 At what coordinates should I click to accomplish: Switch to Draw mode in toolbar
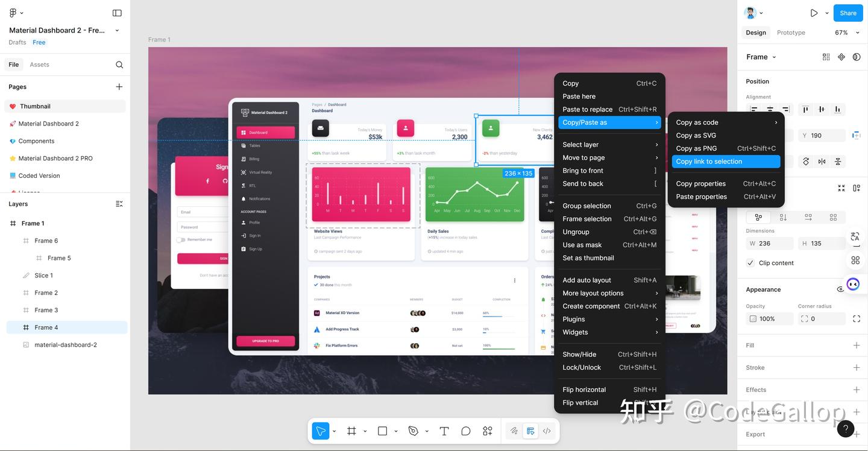click(x=514, y=431)
